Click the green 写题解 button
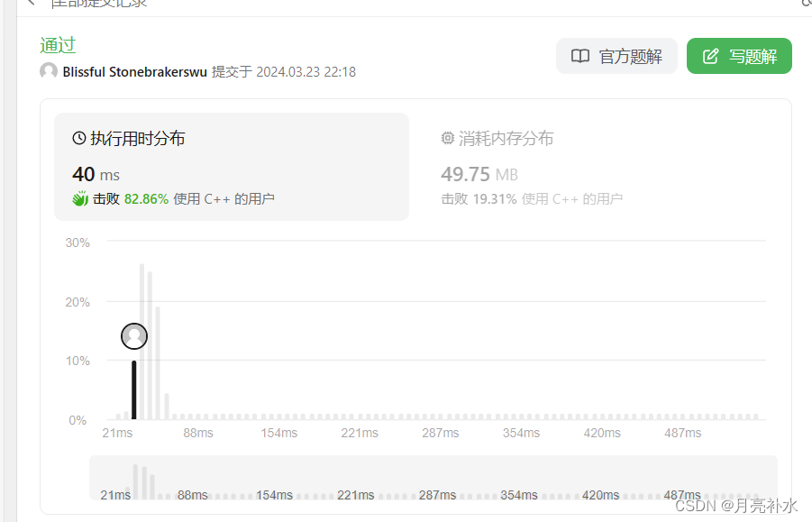812x522 pixels. (739, 56)
